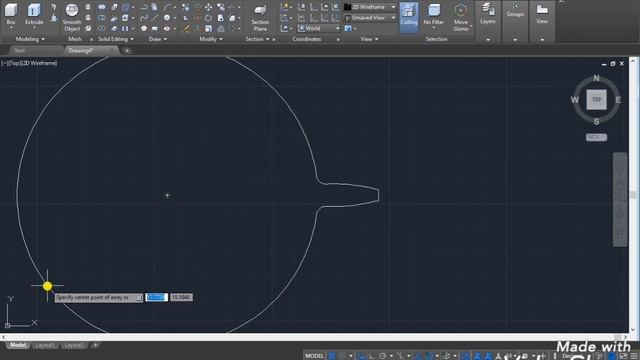This screenshot has height=360, width=640.
Task: Select the Ellipse tool in Draw panel
Action: (x=167, y=29)
